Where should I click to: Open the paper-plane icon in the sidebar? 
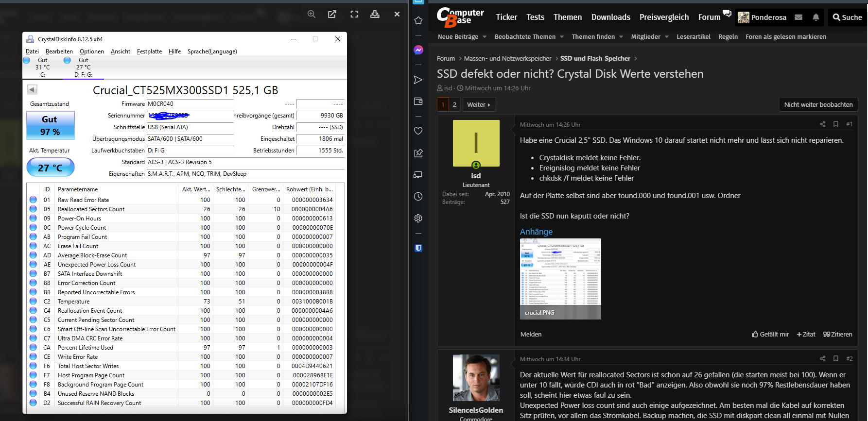click(418, 80)
